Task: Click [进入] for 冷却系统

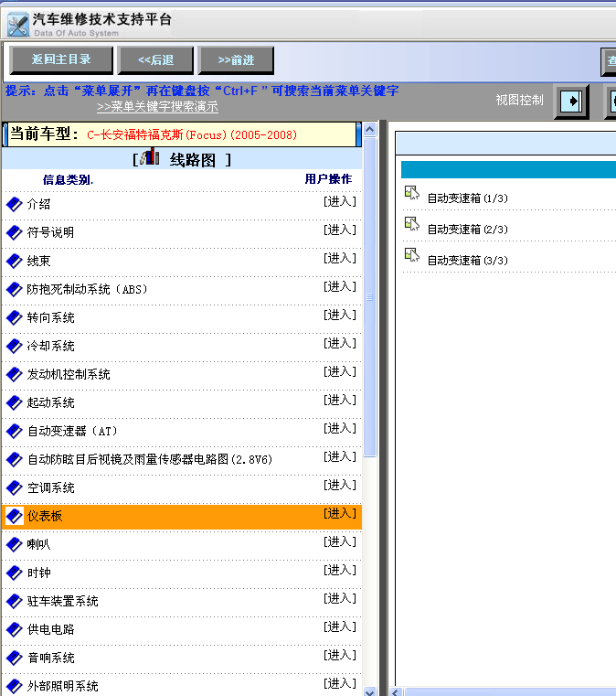Action: [340, 344]
